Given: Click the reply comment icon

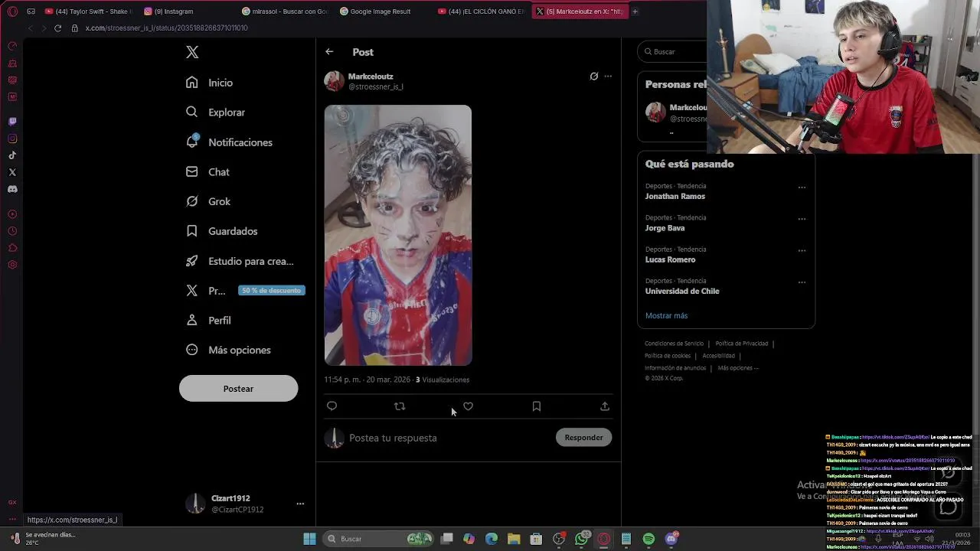Looking at the screenshot, I should point(332,406).
